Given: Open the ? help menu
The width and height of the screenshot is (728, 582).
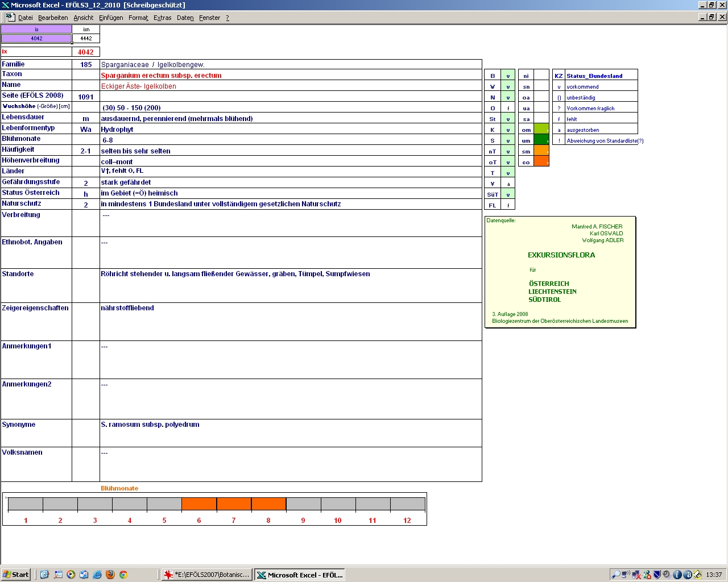Looking at the screenshot, I should click(227, 18).
